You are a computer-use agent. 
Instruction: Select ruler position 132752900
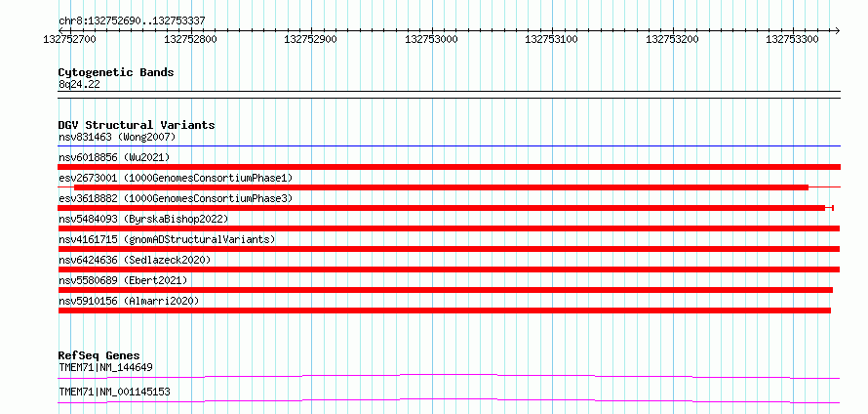310,39
